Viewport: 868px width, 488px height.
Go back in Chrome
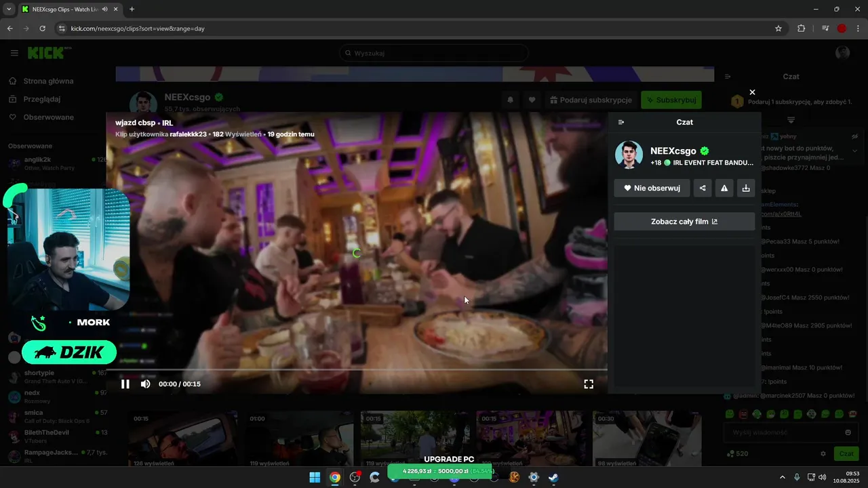pos(10,28)
